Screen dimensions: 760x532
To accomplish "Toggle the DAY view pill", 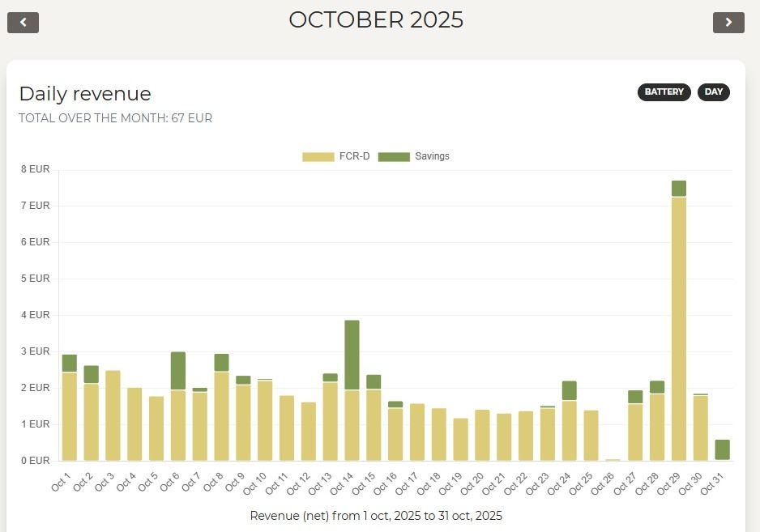I will pos(713,92).
